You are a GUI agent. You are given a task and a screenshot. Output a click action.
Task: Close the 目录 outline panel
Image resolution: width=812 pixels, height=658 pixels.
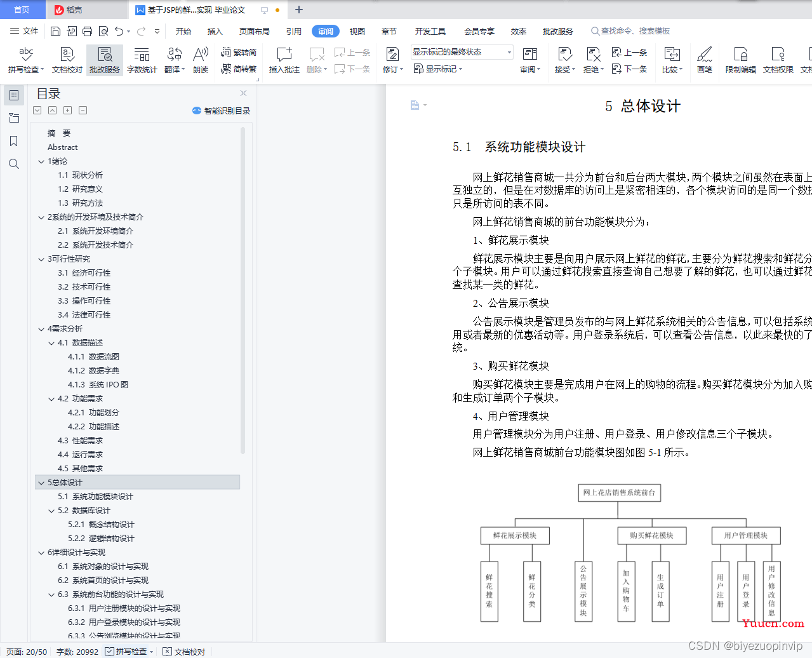243,93
